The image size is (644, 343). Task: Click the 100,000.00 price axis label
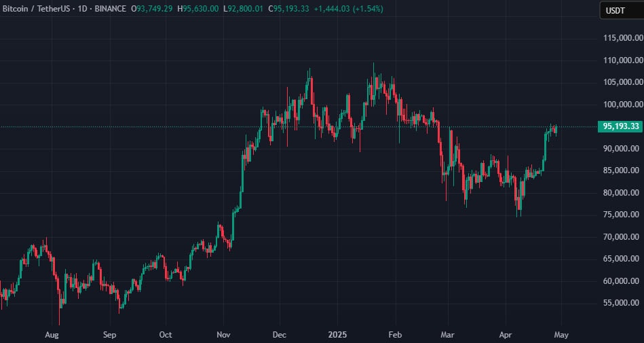(623, 105)
